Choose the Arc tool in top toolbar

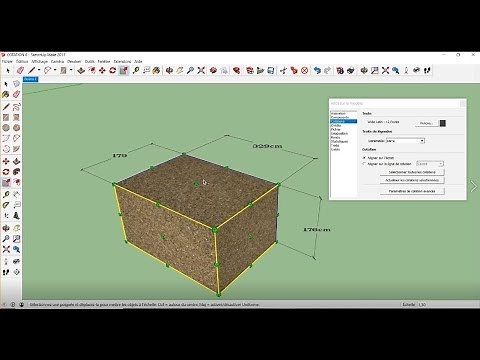pos(48,70)
